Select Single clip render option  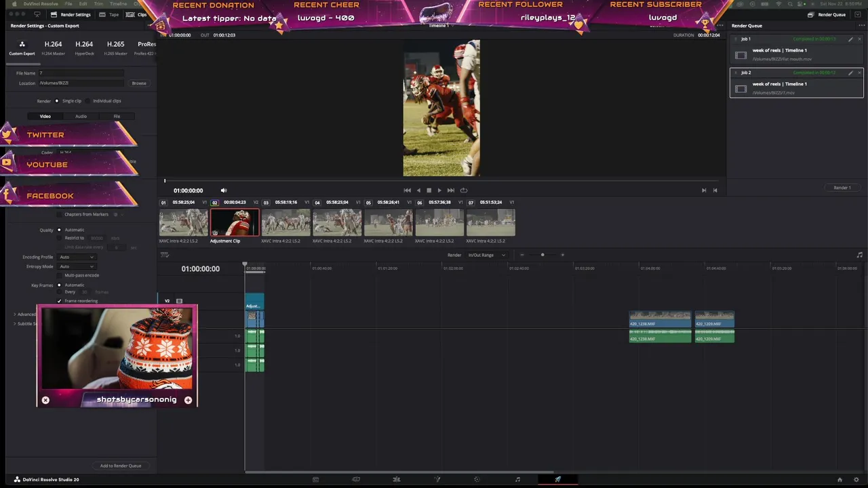pos(57,101)
